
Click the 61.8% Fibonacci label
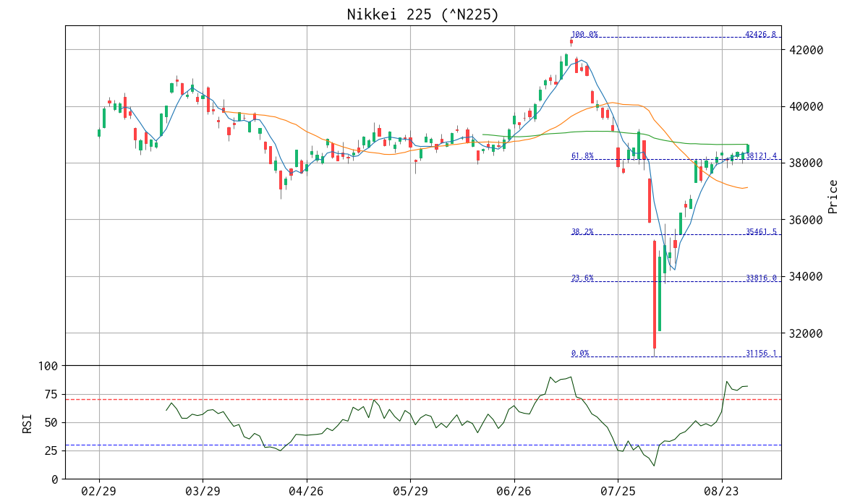tap(582, 155)
